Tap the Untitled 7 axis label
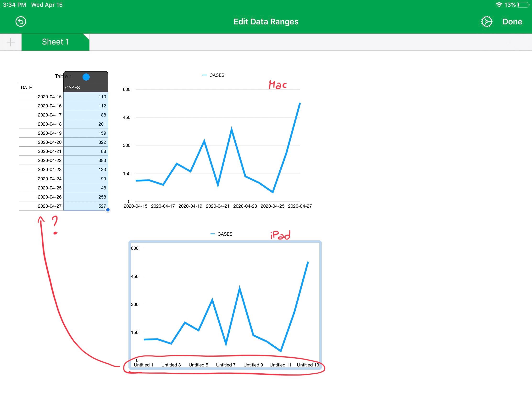The image size is (532, 399). [x=226, y=365]
